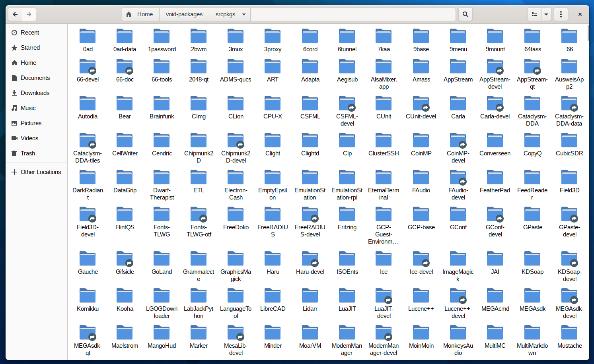Select the Aegisub folder icon
The width and height of the screenshot is (594, 364).
click(x=347, y=66)
